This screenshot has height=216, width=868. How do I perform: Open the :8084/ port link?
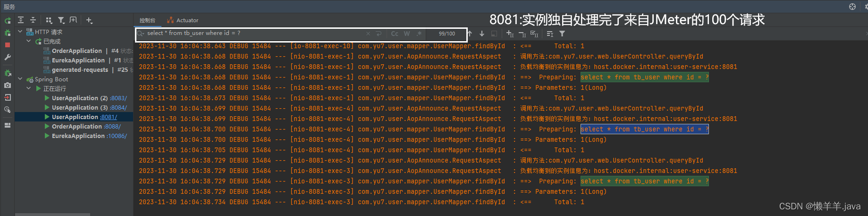[118, 107]
